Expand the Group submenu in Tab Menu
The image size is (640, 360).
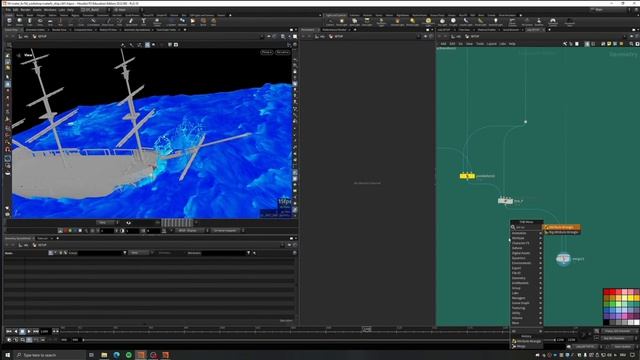[x=526, y=288]
